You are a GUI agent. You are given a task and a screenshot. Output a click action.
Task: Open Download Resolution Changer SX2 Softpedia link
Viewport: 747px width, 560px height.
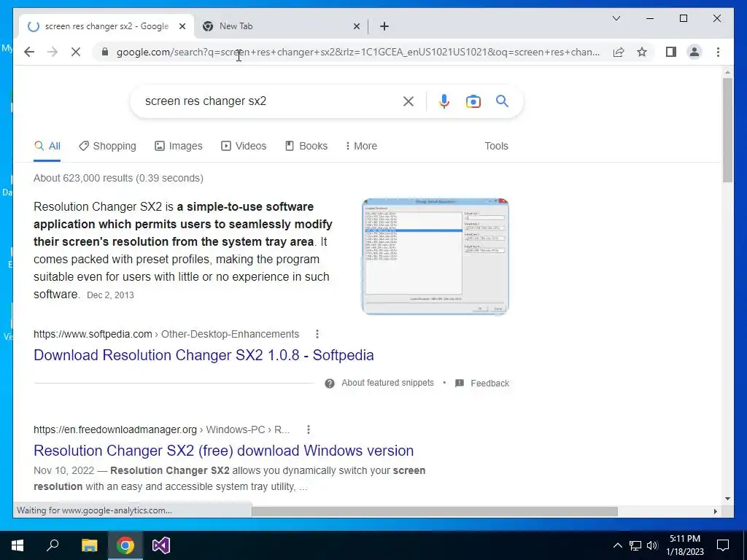pyautogui.click(x=204, y=355)
